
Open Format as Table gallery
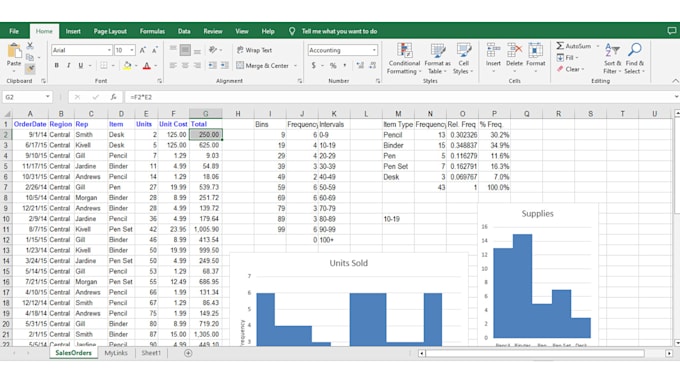pos(437,58)
